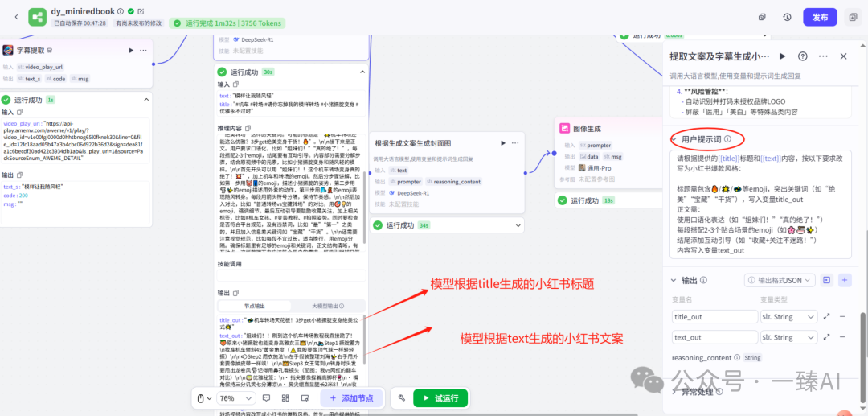This screenshot has height=416, width=868.
Task: Click the import icon beside 输出格式
Action: [826, 280]
